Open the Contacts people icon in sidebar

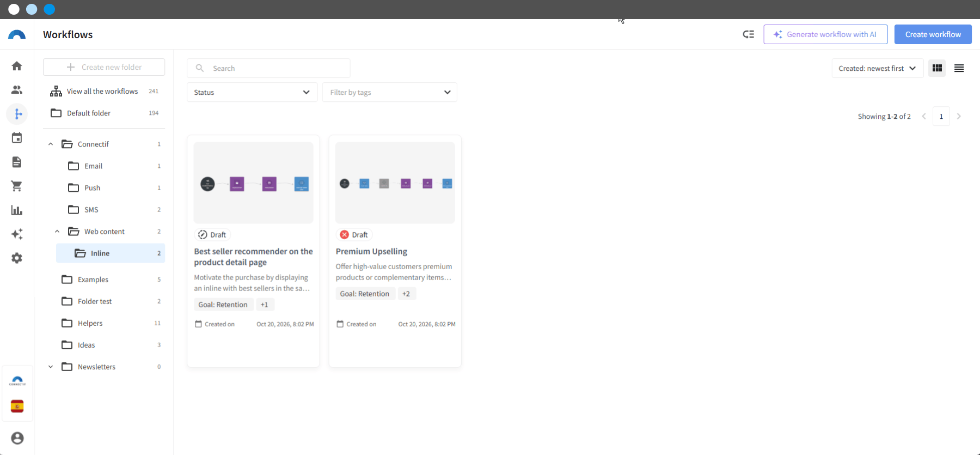pyautogui.click(x=17, y=90)
